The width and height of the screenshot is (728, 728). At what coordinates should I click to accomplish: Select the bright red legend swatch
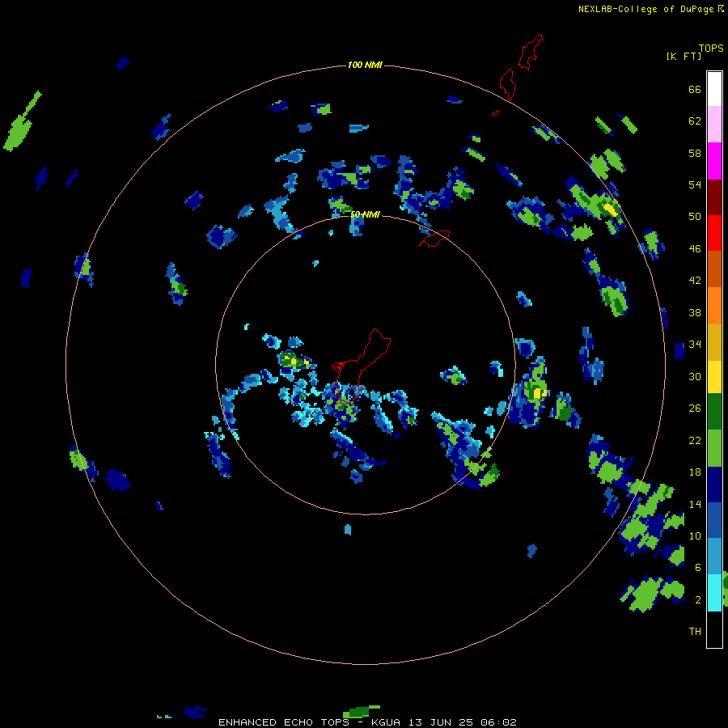click(714, 233)
